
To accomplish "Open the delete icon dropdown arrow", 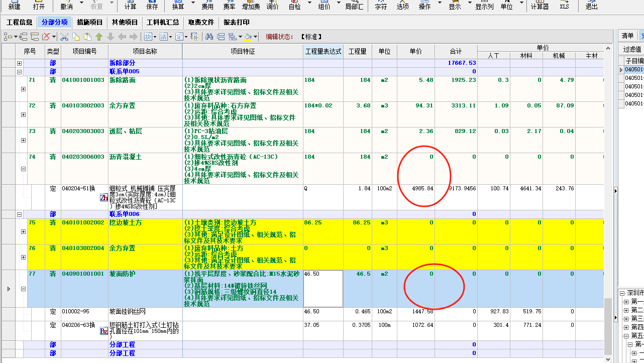I will pos(54,37).
